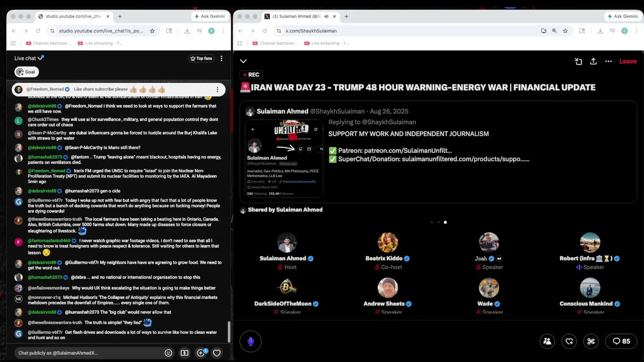644x362 pixels.
Task: Open shared post profile card image
Action: point(284,158)
